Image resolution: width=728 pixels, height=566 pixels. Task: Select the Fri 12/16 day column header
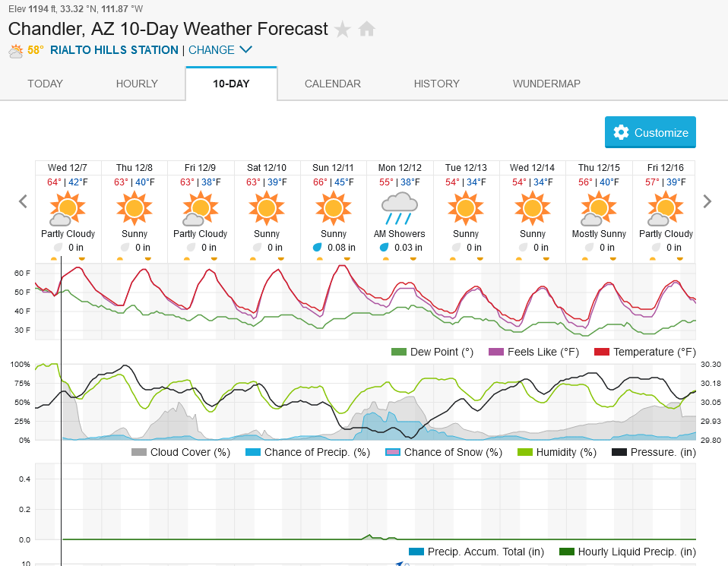(666, 168)
